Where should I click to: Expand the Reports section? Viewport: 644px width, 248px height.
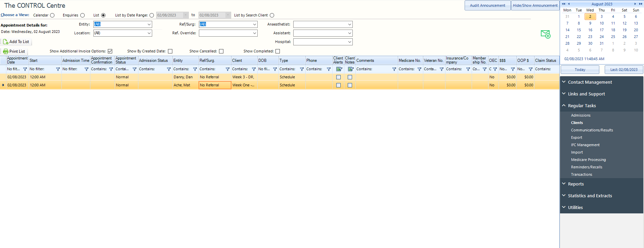pyautogui.click(x=601, y=184)
